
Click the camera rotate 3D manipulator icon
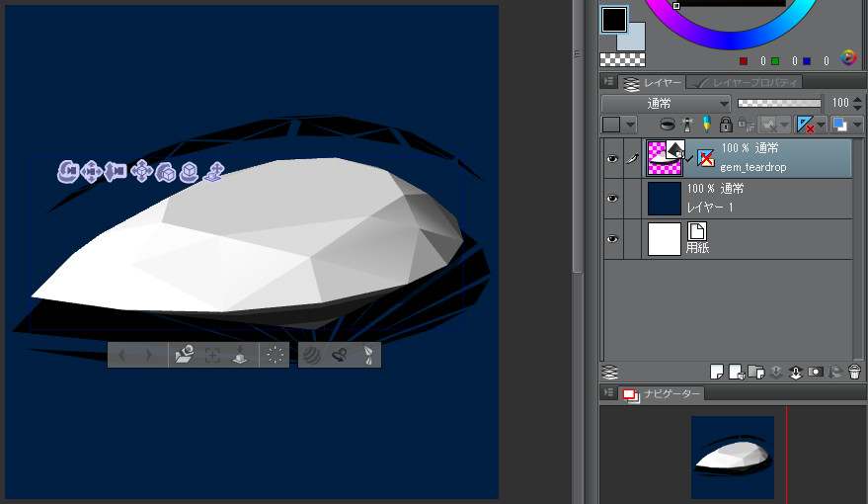point(68,172)
